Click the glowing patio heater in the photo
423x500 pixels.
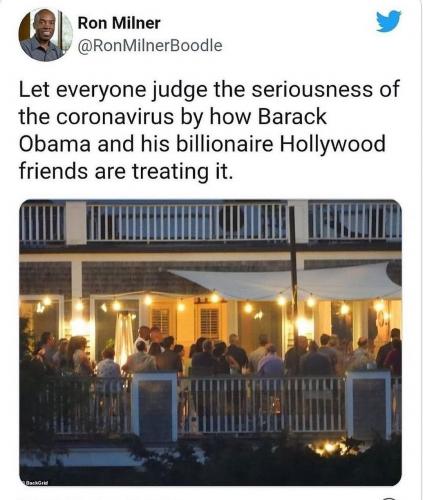pyautogui.click(x=124, y=335)
